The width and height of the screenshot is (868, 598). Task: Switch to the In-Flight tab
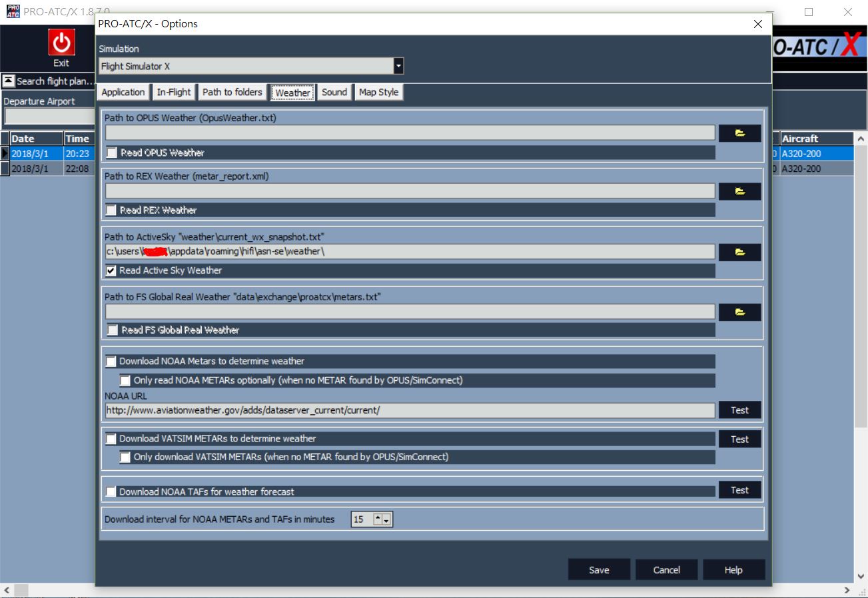(x=174, y=93)
